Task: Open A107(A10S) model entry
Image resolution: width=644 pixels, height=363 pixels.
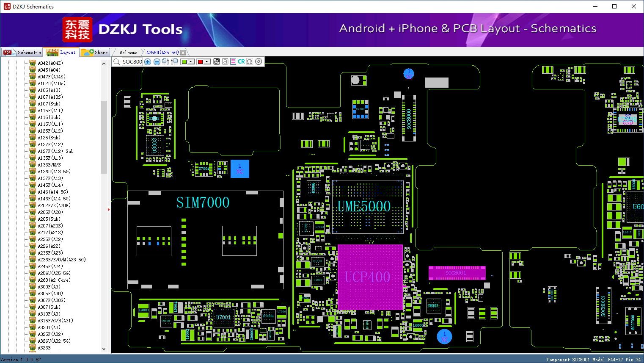Action: tap(50, 97)
